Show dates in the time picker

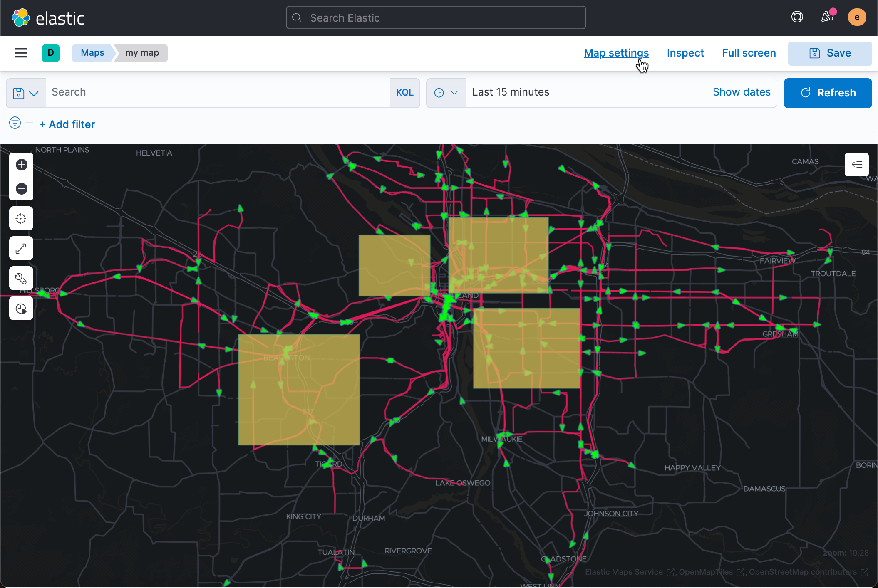tap(742, 92)
